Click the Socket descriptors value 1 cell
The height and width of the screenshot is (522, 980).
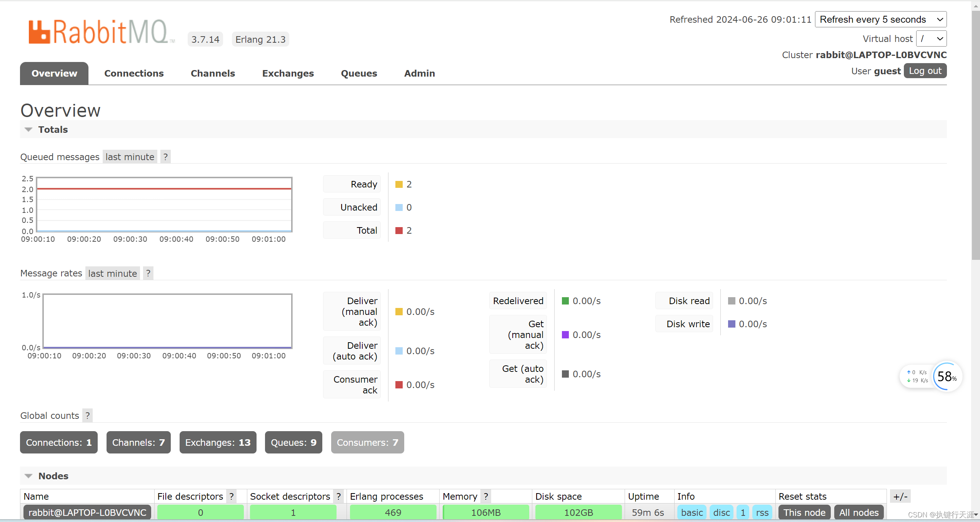point(293,513)
